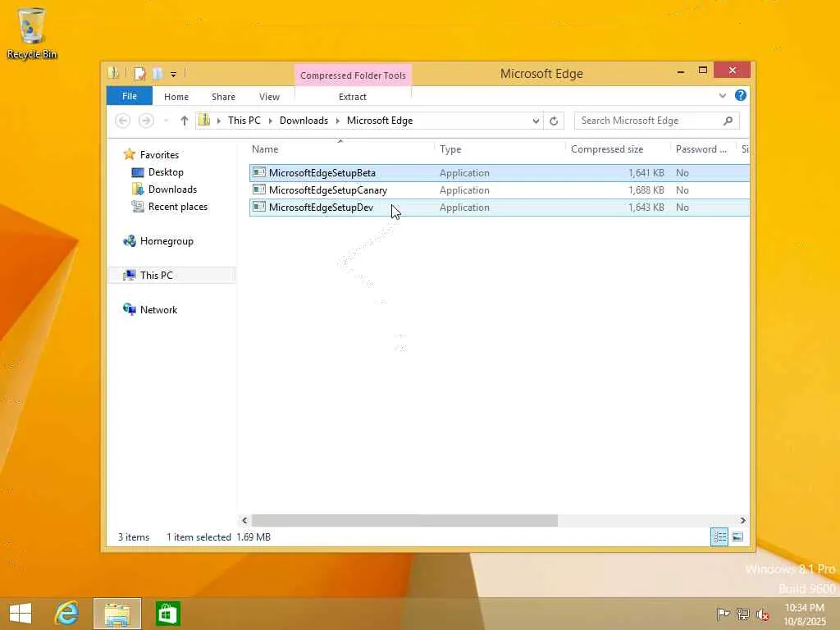Refresh the Microsoft Edge folder

[x=554, y=121]
